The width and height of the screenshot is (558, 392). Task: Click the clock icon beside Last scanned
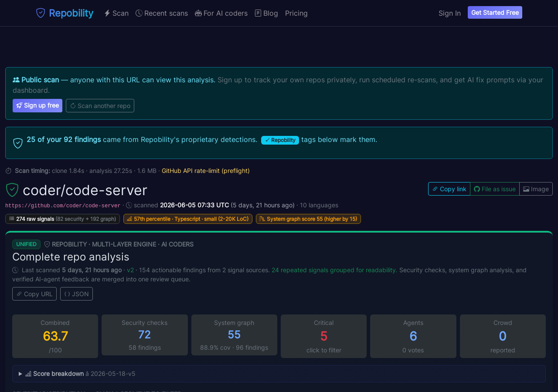[15, 270]
